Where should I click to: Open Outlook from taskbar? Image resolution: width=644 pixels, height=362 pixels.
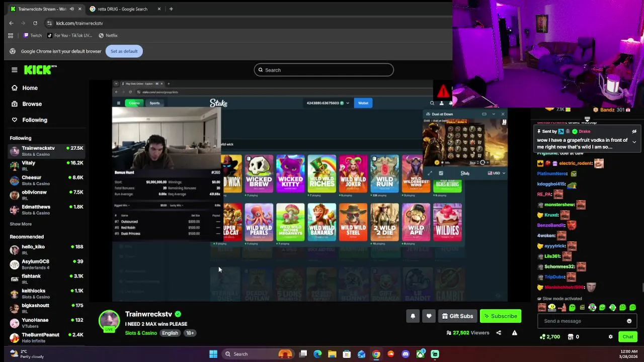tap(361, 354)
